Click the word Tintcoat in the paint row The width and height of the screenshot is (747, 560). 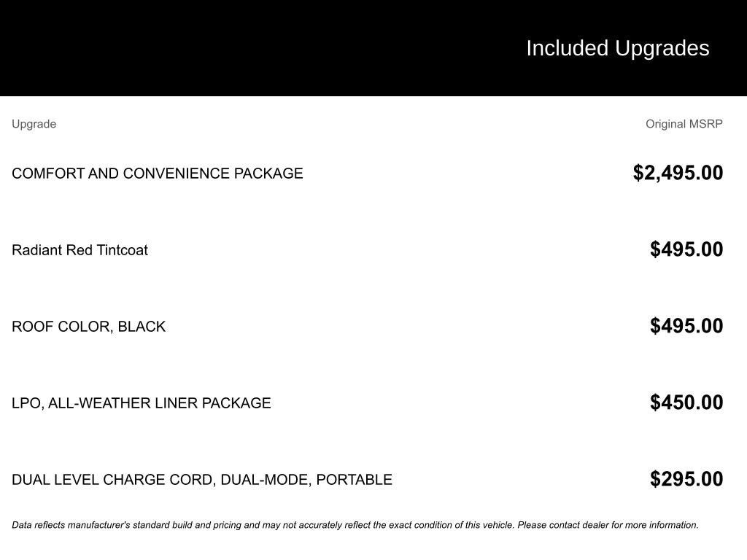[x=122, y=250]
